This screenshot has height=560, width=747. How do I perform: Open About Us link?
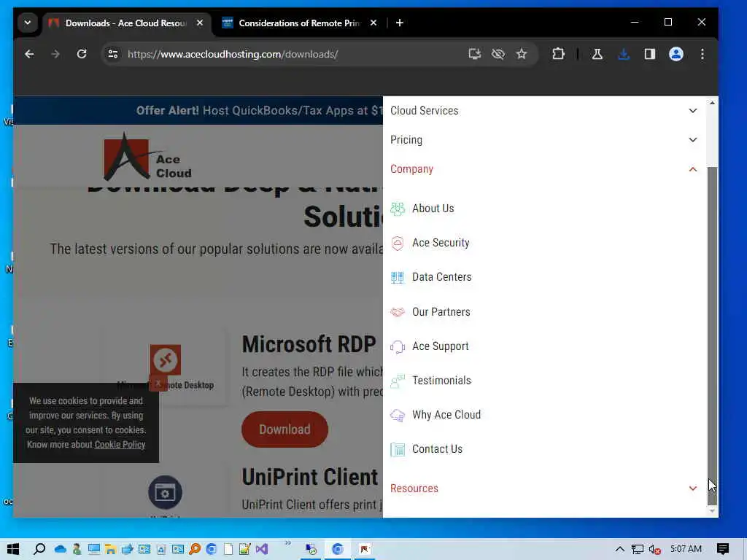click(x=433, y=208)
